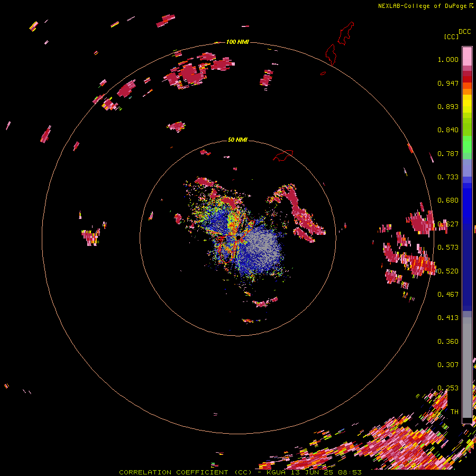
Task: Click the DCC label above the color bar
Action: coord(465,32)
